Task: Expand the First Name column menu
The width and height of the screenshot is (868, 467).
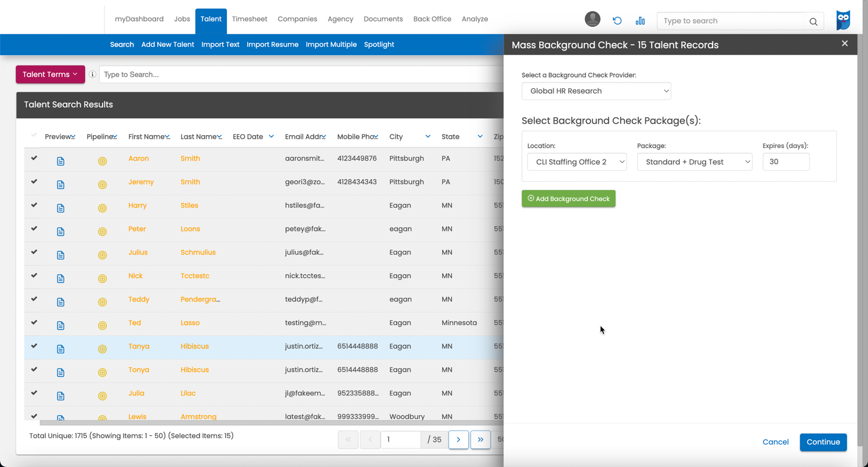Action: coord(167,137)
